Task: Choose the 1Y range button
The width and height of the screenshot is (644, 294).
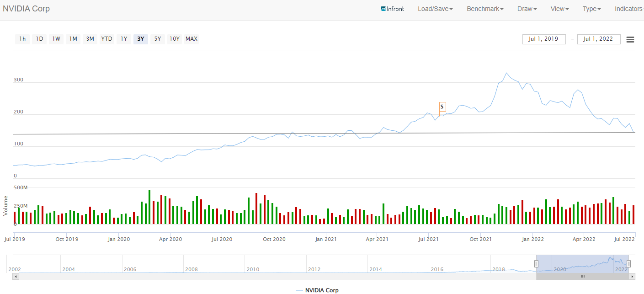Action: (124, 39)
